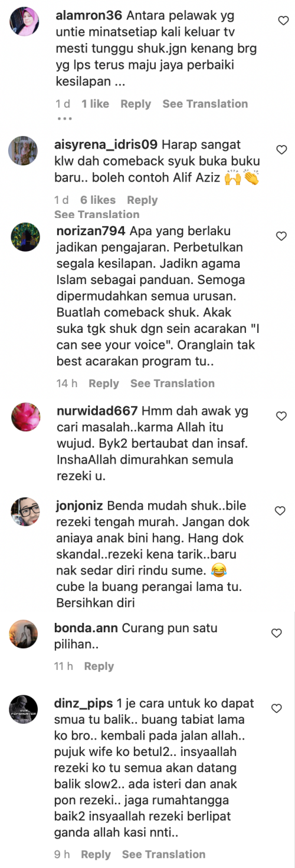Show who gave 1 like to alamron36
Image resolution: width=295 pixels, height=868 pixels.
click(95, 104)
